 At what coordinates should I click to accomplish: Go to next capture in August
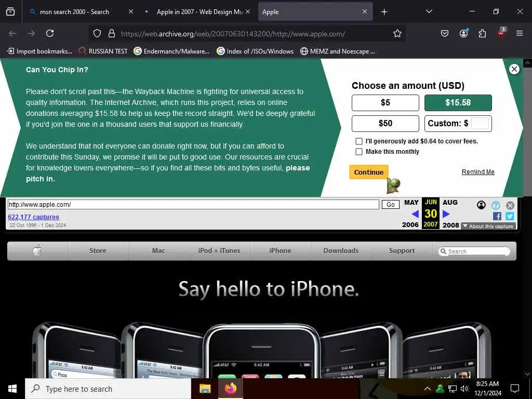click(x=446, y=214)
